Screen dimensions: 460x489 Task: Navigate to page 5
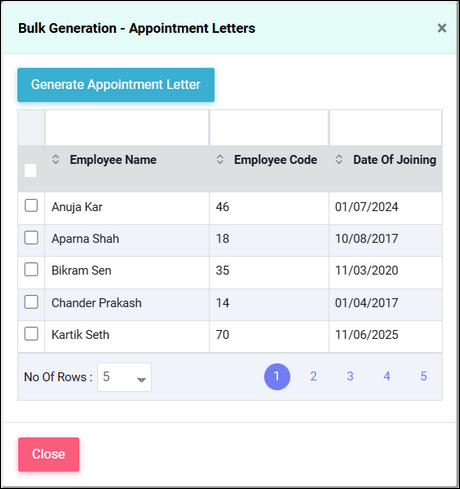[x=423, y=376]
